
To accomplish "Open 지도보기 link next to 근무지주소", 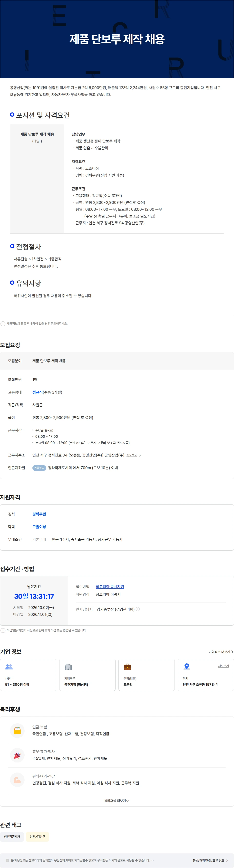I will 132,455.
